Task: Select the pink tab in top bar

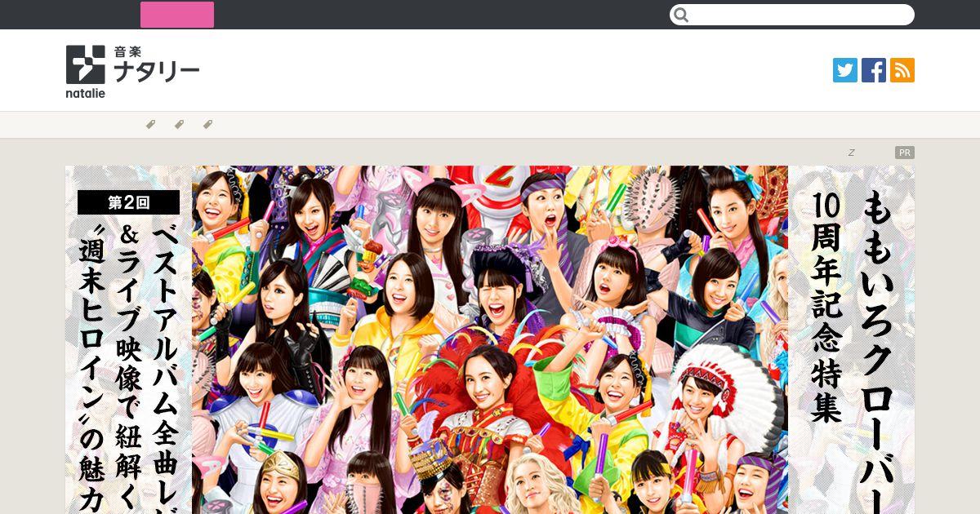Action: tap(177, 15)
